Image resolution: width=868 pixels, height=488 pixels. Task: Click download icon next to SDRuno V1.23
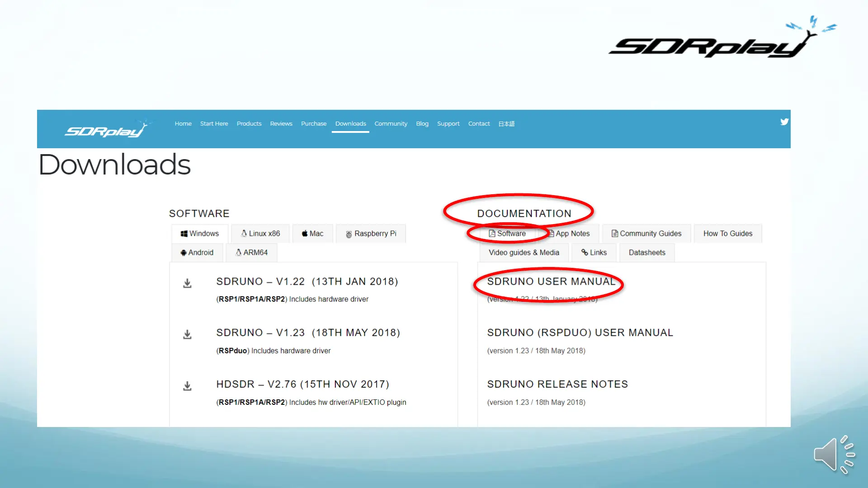coord(187,335)
